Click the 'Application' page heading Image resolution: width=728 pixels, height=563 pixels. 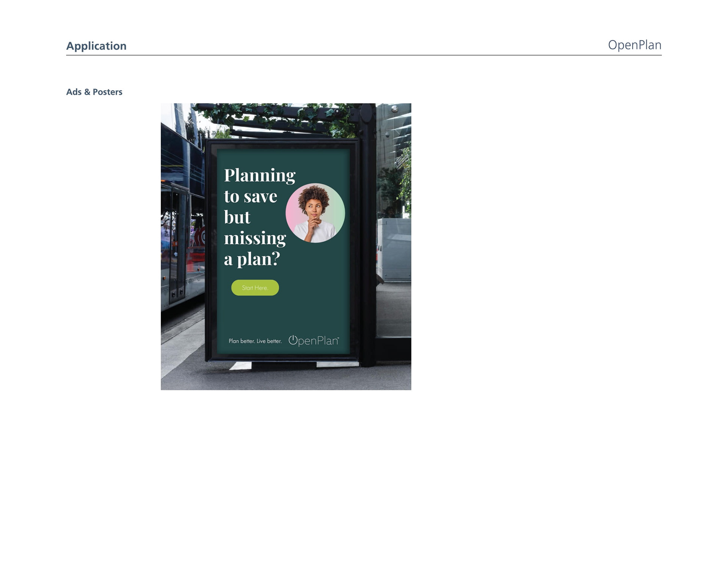[x=96, y=46]
